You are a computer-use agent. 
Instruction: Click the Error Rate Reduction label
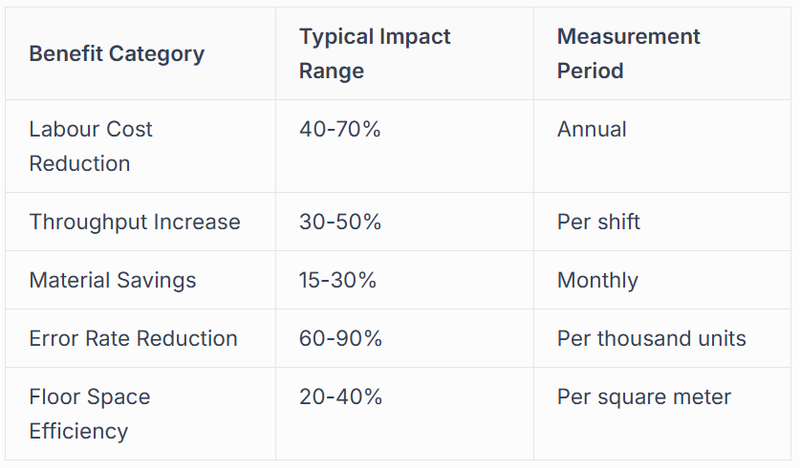pos(133,338)
